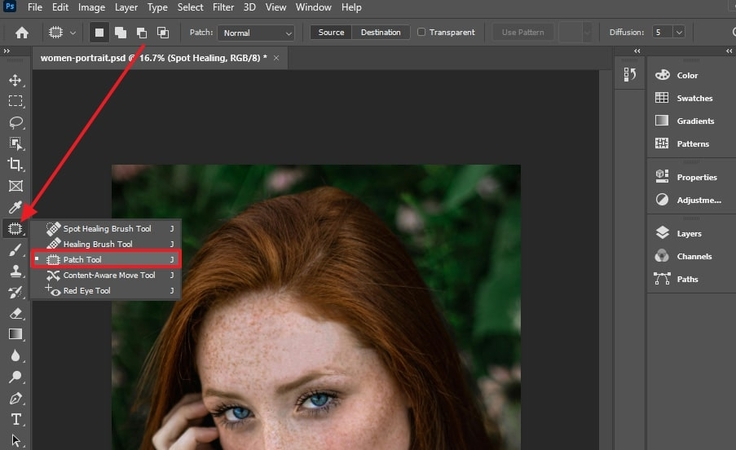
Task: Open the Diffusion value dropdown
Action: coord(679,32)
